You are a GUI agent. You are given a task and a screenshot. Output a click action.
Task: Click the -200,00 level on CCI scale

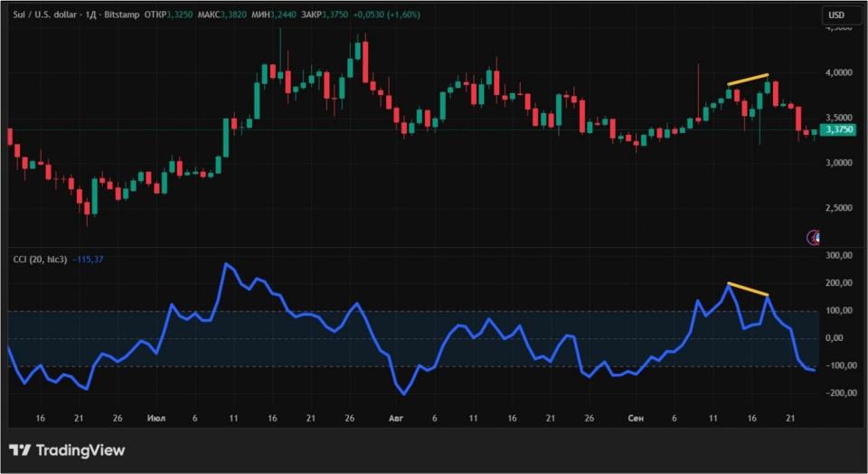tap(839, 393)
